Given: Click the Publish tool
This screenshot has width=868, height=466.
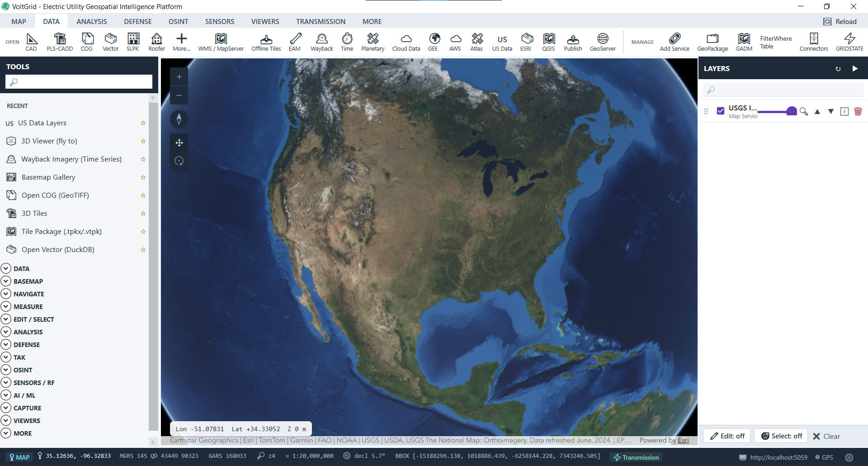Looking at the screenshot, I should pyautogui.click(x=573, y=42).
